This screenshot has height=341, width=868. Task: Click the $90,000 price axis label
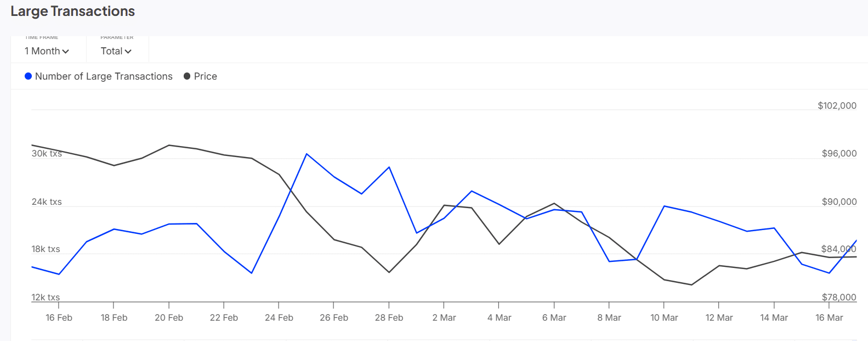tap(839, 202)
